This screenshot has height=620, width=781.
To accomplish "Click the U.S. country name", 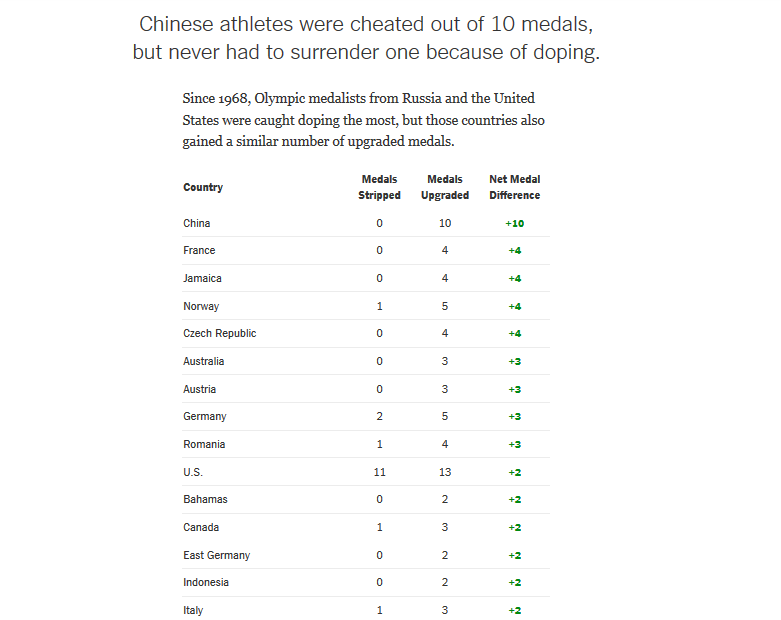I will [193, 472].
